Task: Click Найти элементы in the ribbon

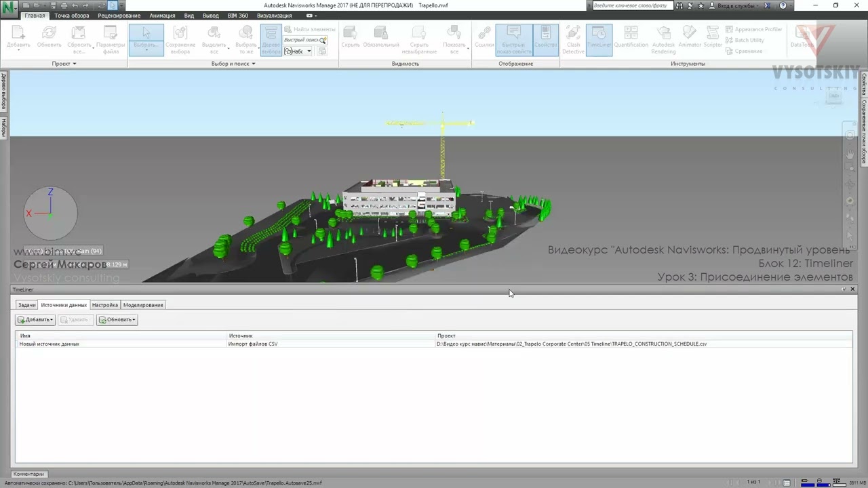Action: [x=310, y=29]
